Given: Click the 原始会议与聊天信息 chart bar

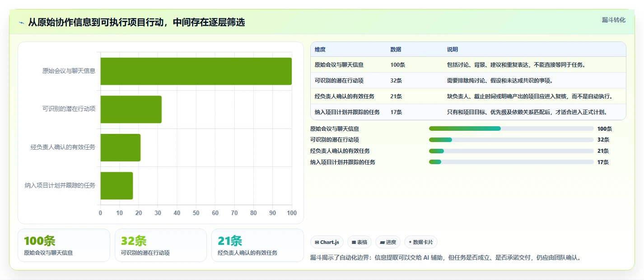Looking at the screenshot, I should (x=196, y=71).
